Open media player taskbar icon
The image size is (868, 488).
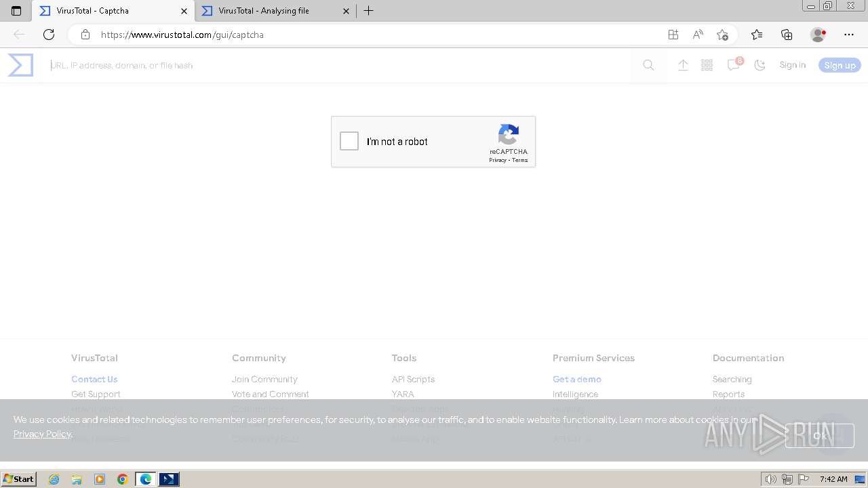[100, 479]
